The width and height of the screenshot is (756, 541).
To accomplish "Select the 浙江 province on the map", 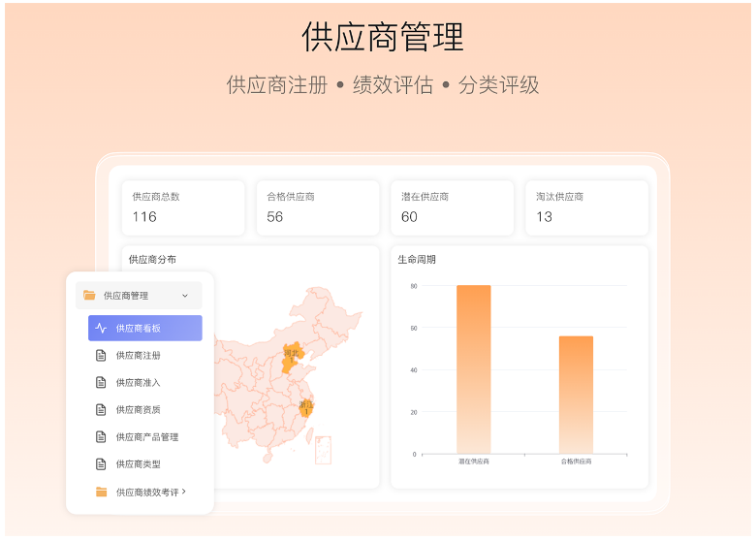I will 306,406.
